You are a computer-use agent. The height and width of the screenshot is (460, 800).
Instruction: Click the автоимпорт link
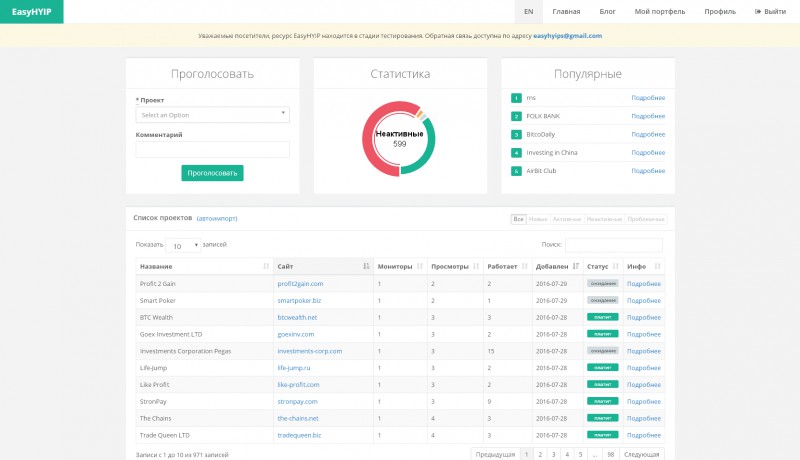click(217, 218)
